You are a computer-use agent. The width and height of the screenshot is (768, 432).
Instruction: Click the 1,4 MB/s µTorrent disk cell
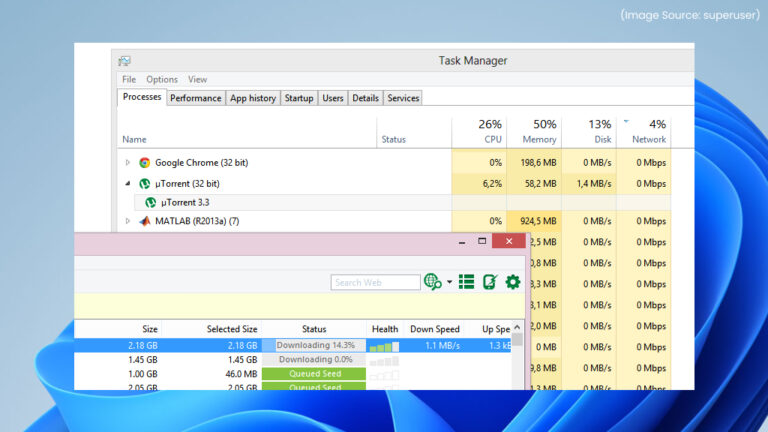589,184
